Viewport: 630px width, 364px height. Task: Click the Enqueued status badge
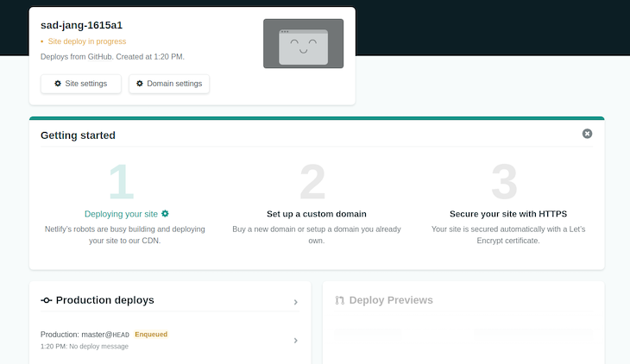coord(150,334)
